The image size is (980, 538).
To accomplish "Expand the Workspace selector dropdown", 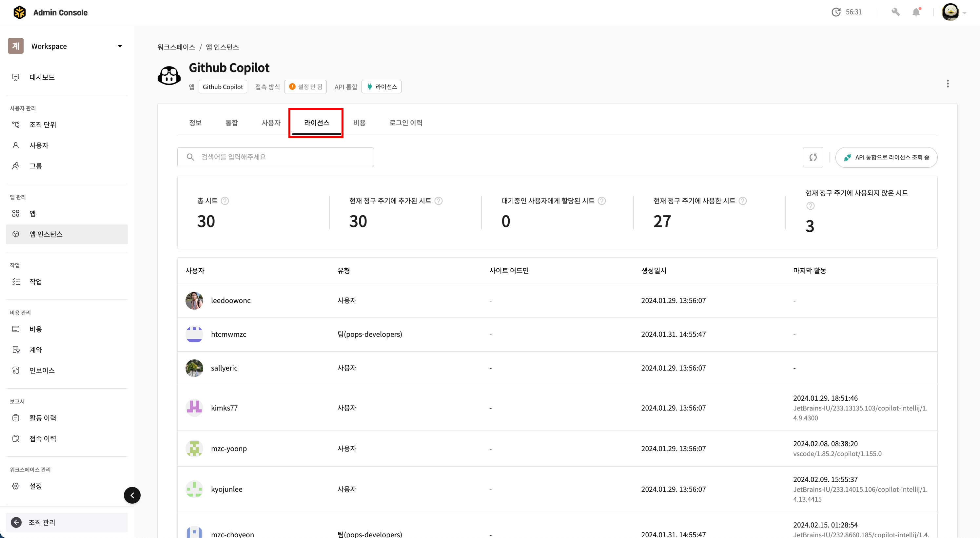I will point(120,46).
